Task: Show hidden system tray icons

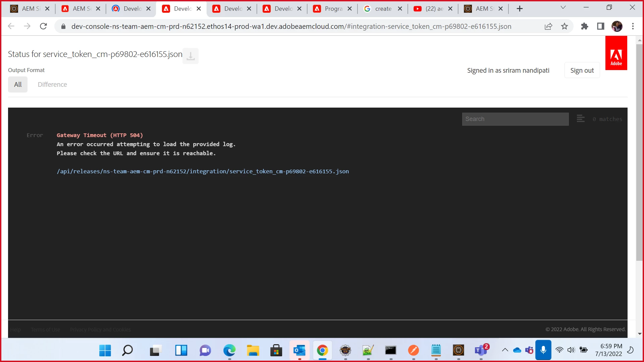Action: (x=505, y=350)
